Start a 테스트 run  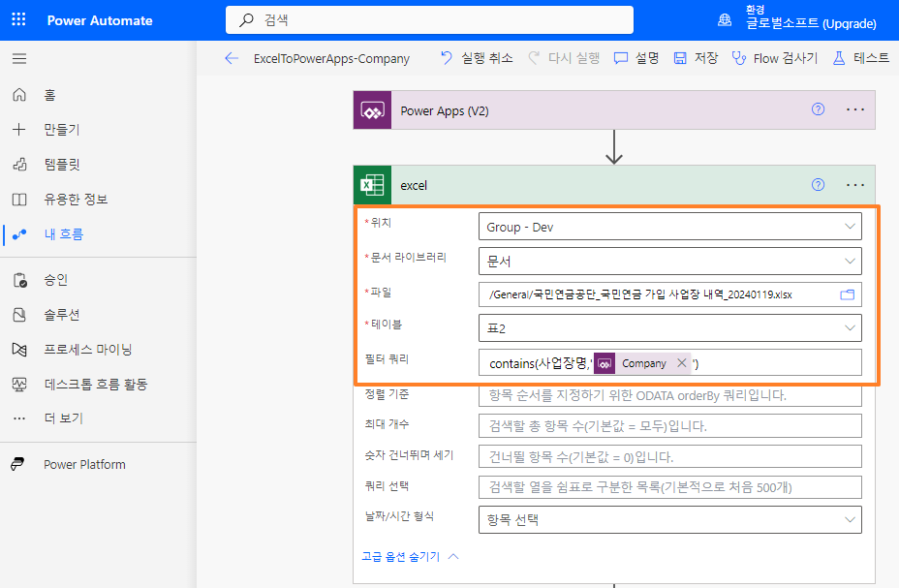coord(860,58)
